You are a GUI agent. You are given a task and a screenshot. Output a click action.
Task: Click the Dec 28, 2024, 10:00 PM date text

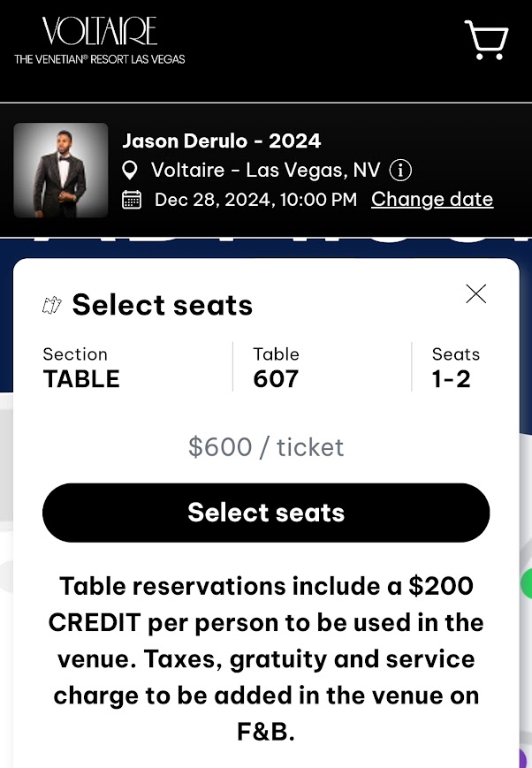coord(255,200)
